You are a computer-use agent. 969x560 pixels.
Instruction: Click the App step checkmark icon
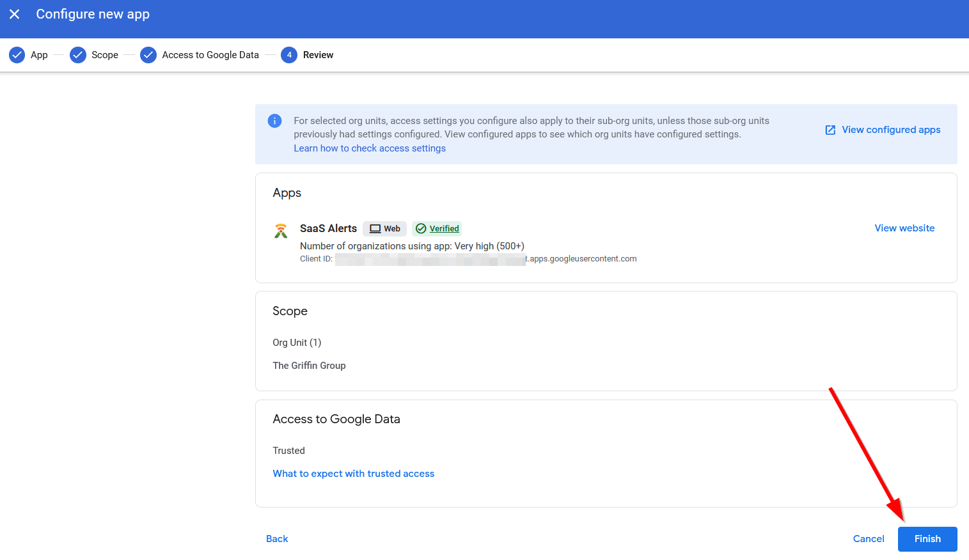[x=17, y=55]
